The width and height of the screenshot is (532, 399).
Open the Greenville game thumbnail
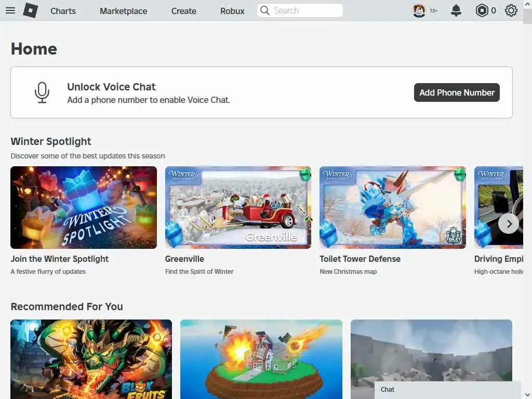238,207
